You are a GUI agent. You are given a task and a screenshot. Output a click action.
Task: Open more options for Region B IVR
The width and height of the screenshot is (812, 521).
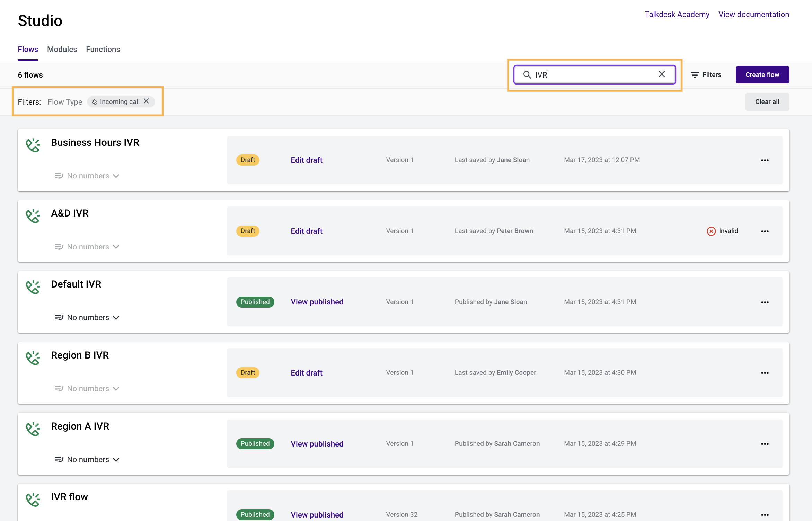click(x=765, y=373)
